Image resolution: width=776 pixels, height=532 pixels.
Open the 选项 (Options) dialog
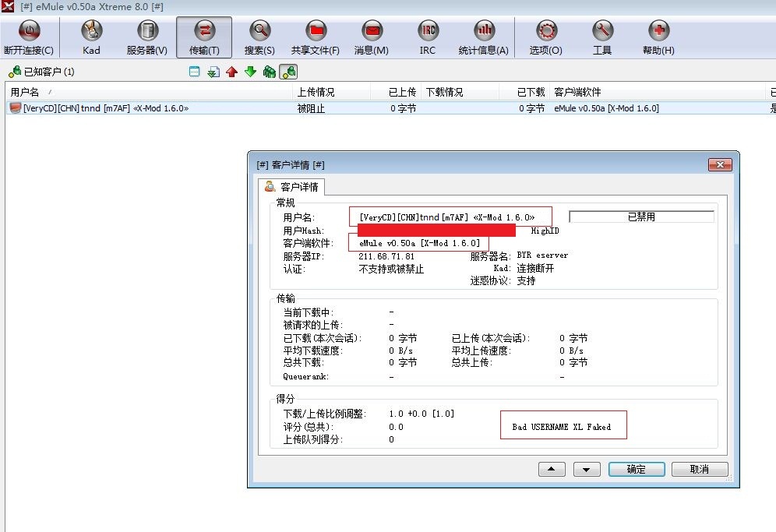(x=546, y=37)
